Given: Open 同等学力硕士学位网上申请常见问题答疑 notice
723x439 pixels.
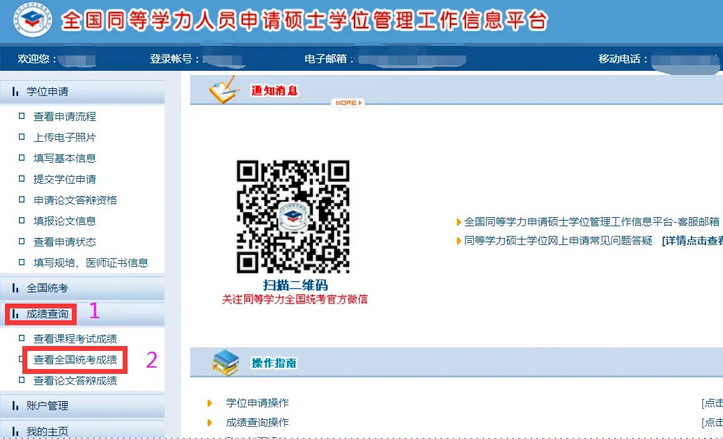Looking at the screenshot, I should (558, 241).
